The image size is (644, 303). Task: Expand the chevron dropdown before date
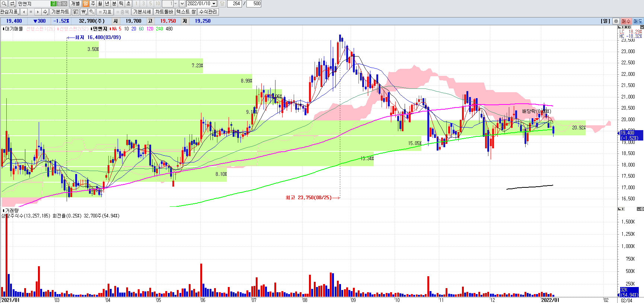coord(182,4)
